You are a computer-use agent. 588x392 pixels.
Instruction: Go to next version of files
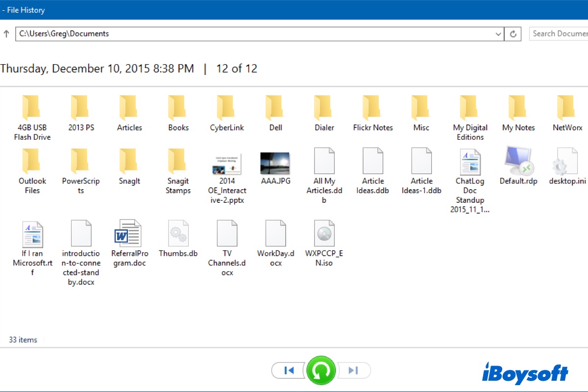point(354,370)
